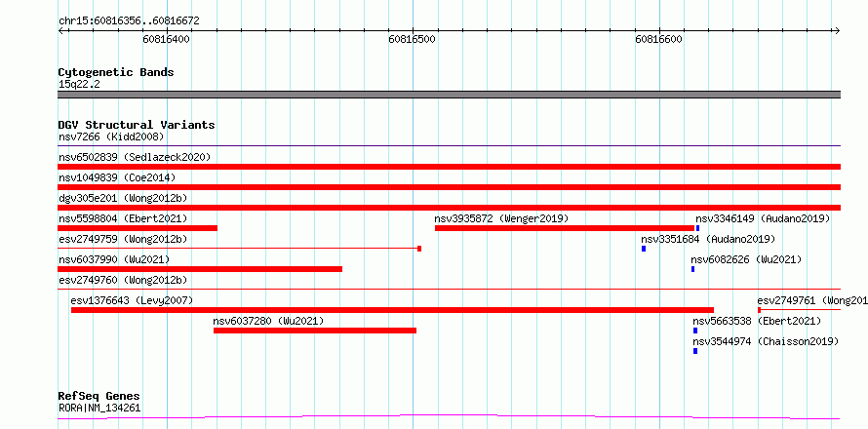
Task: Click the RefSeq Genes track title
Action: (99, 397)
